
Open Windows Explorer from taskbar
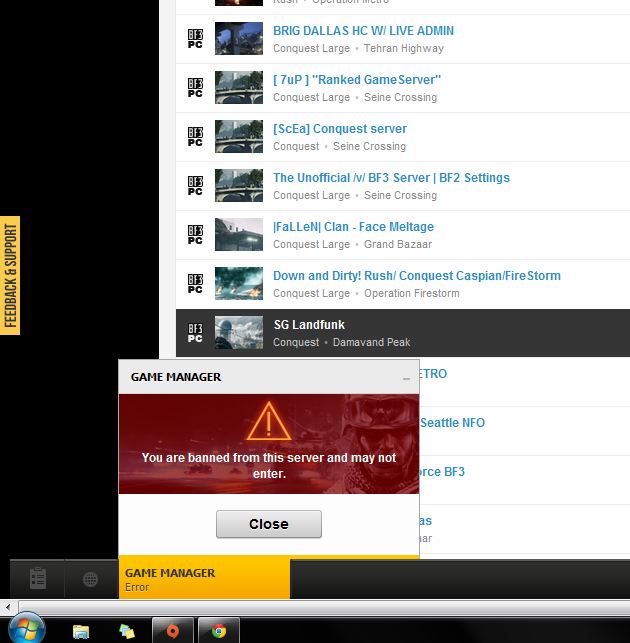(x=81, y=631)
